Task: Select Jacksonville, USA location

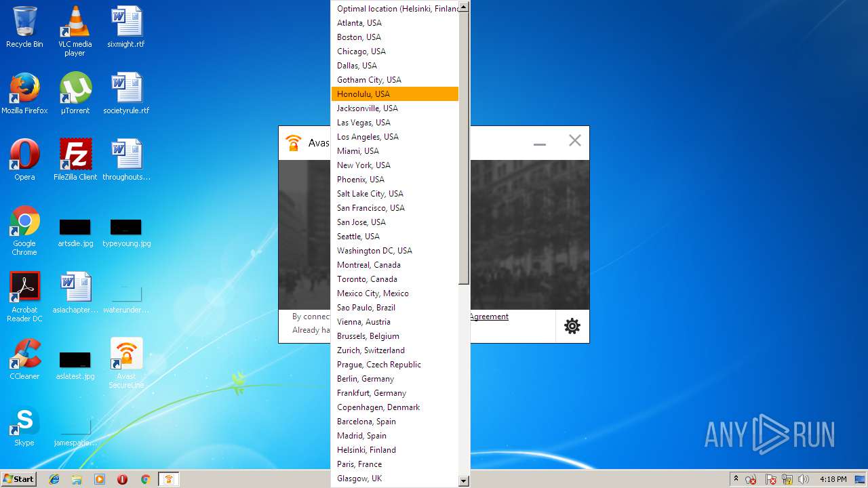Action: pos(395,108)
